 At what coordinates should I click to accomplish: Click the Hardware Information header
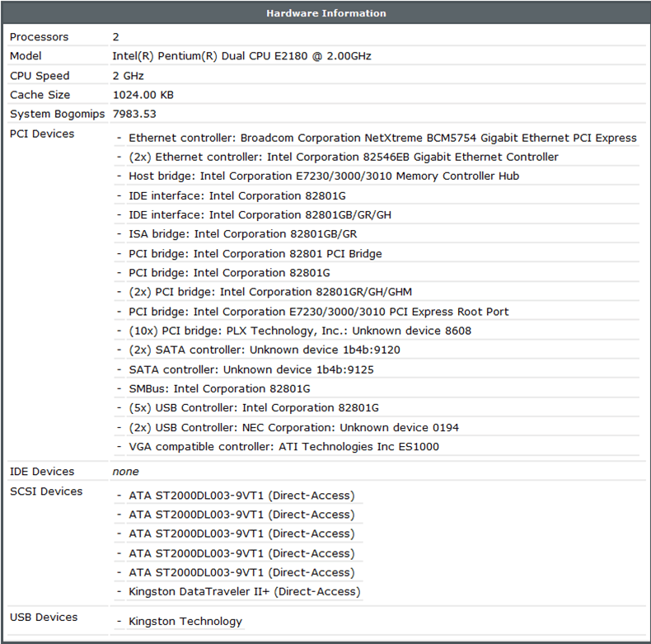325,13
